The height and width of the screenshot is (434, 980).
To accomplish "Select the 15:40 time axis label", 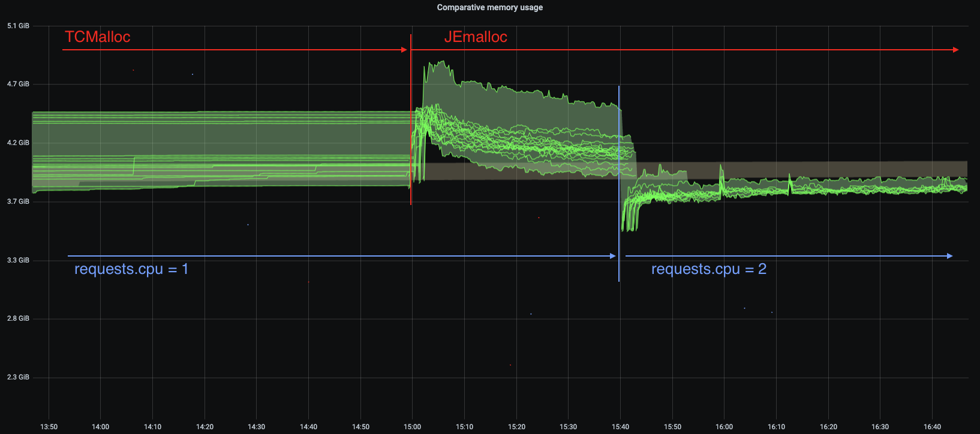I will [x=621, y=427].
